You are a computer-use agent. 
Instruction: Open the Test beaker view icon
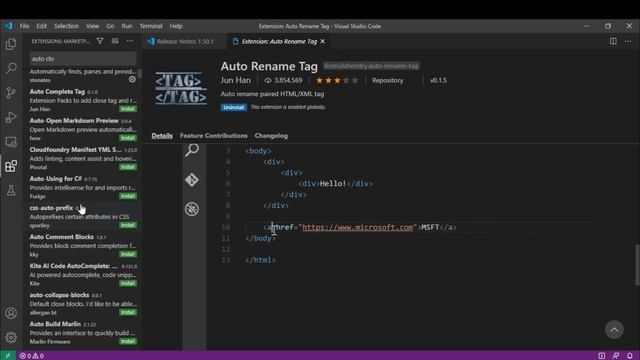coord(11,191)
